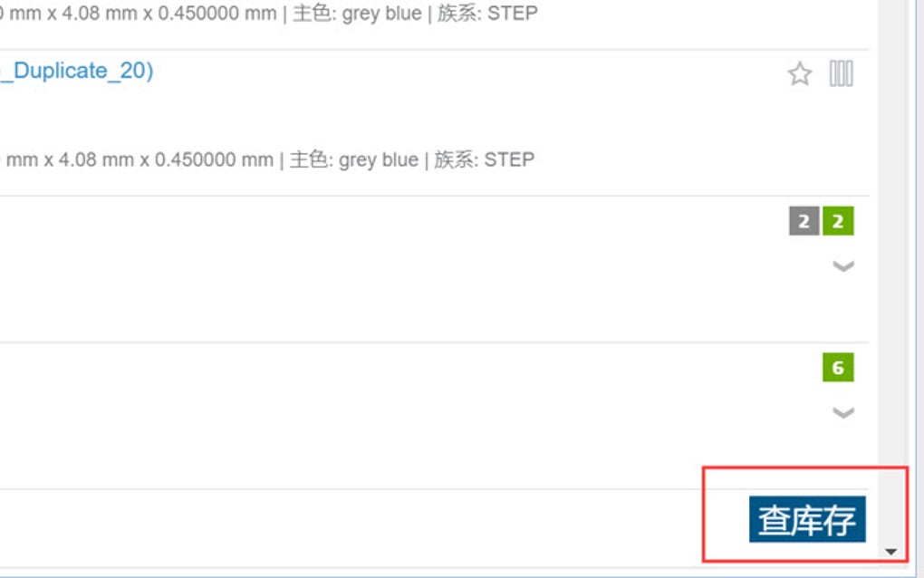Click the scrollbar down arrow
This screenshot has height=578, width=924.
[891, 552]
